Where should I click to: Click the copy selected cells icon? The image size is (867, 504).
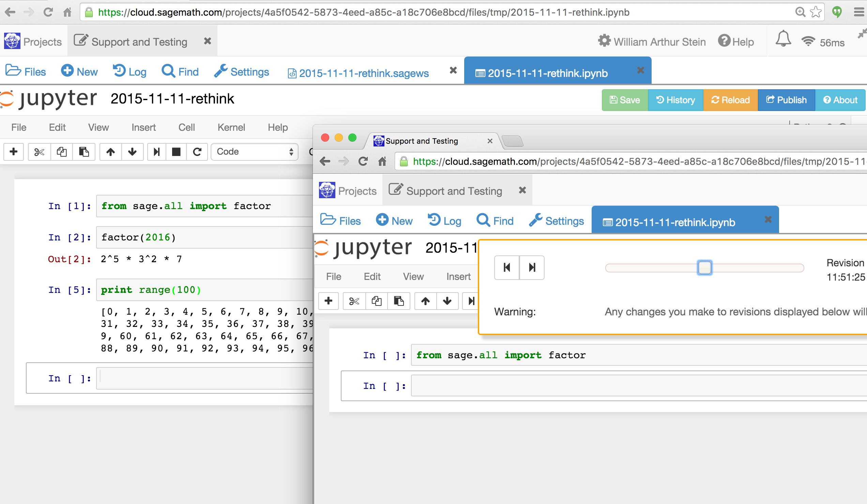point(62,152)
